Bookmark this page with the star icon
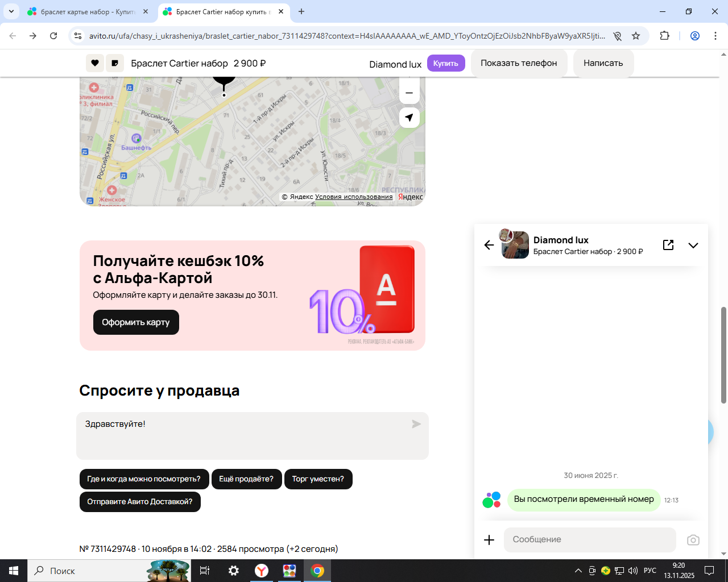 (x=636, y=36)
